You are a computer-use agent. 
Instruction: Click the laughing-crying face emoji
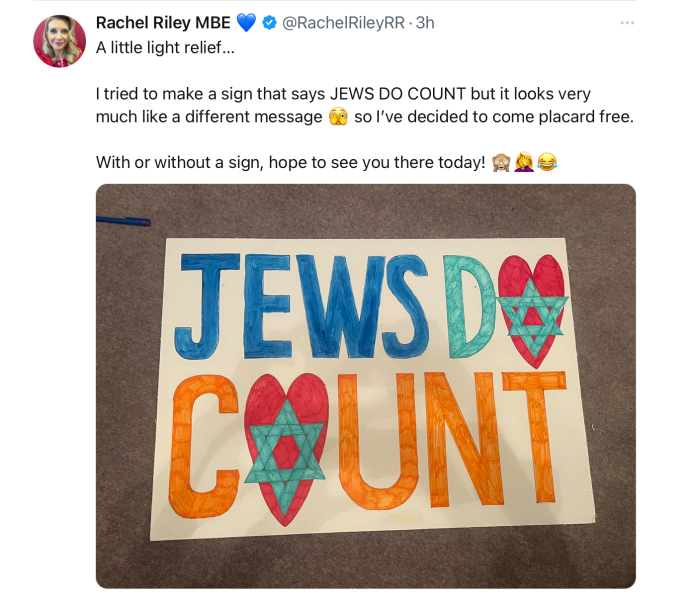pos(546,162)
